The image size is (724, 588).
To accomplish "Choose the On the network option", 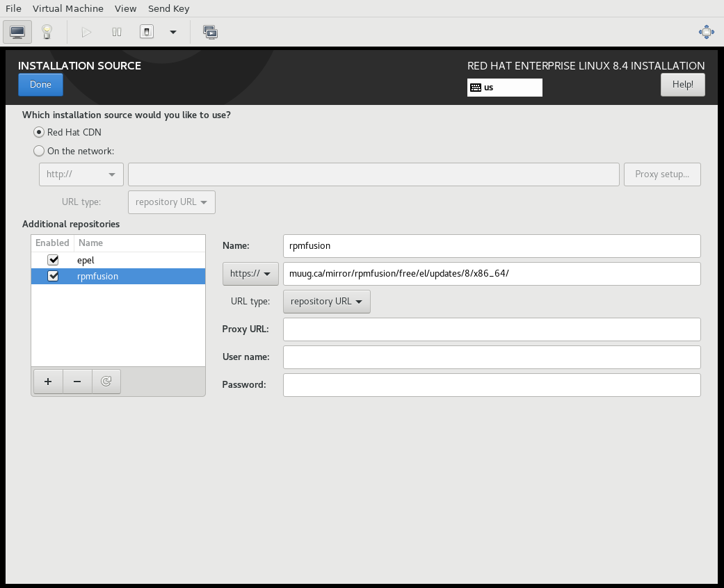I will pos(39,151).
